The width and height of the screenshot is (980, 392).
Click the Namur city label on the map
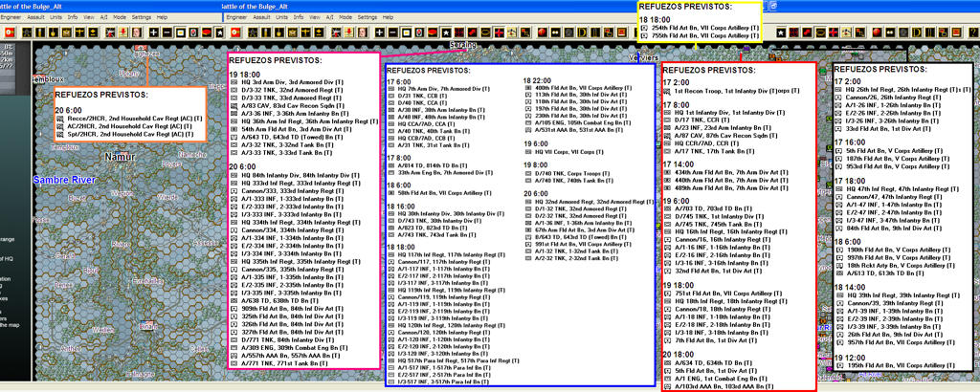pyautogui.click(x=120, y=158)
